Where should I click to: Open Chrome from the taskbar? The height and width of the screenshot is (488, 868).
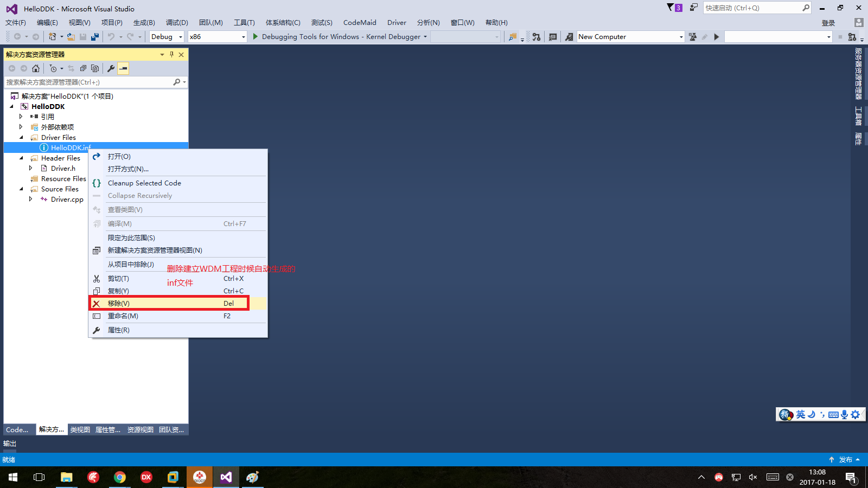point(120,477)
